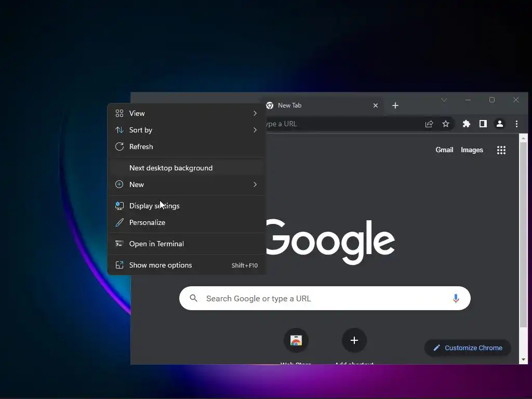Click the Terminal prompt icon

point(119,244)
